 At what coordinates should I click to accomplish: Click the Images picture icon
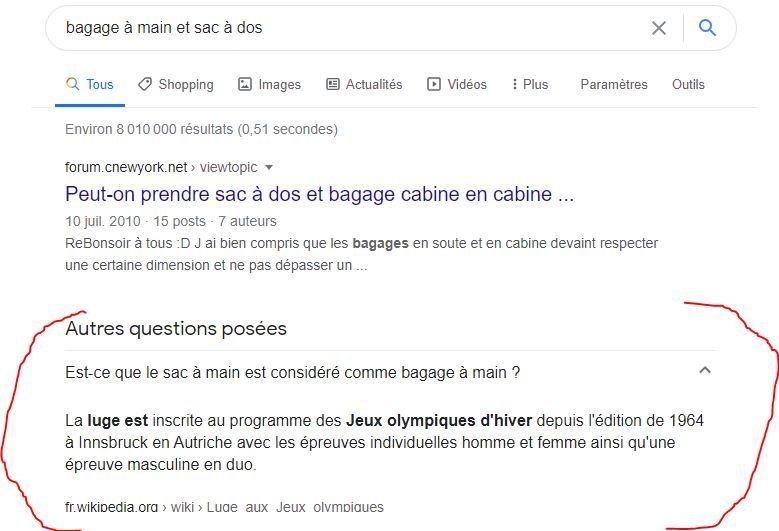(x=245, y=84)
